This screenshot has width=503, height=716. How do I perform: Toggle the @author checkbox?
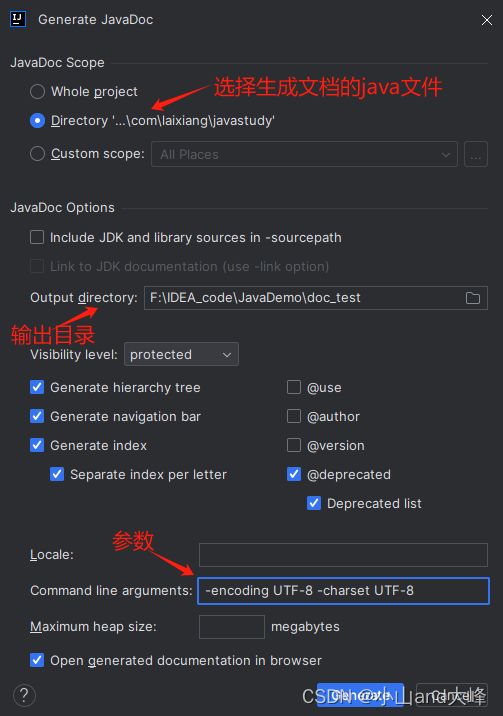tap(294, 416)
